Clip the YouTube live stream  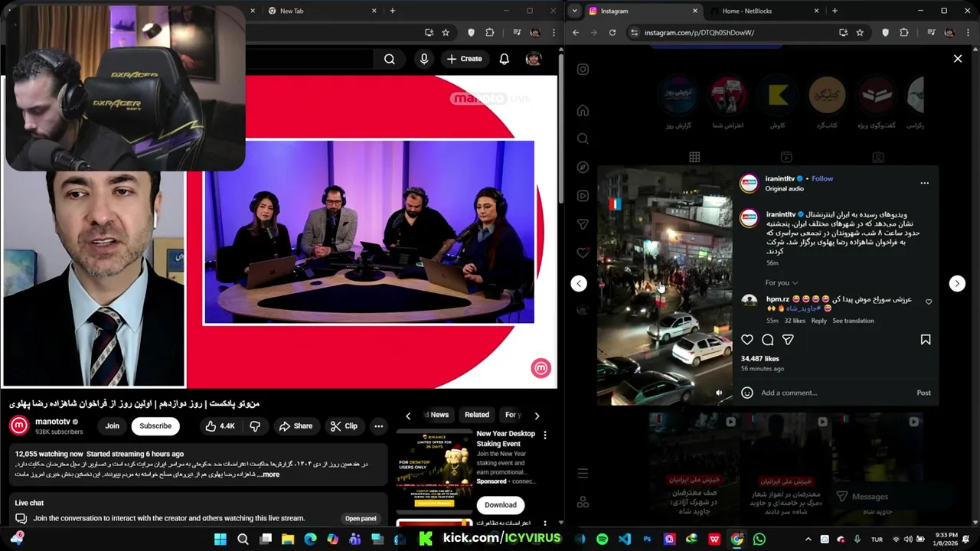[344, 426]
